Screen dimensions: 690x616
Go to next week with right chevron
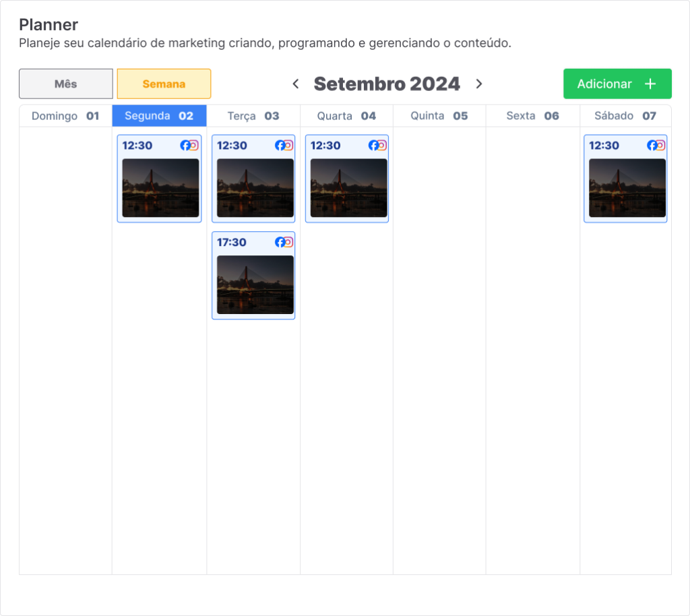(x=479, y=84)
